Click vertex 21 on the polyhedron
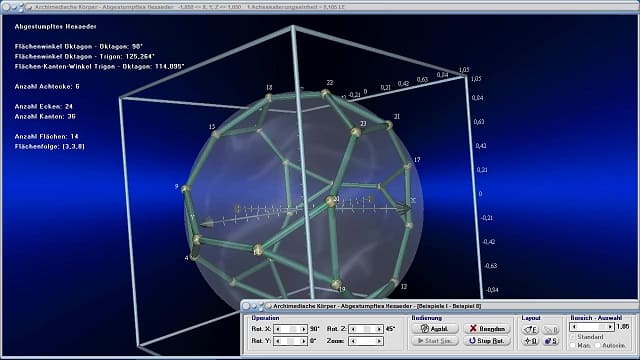 coord(389,124)
